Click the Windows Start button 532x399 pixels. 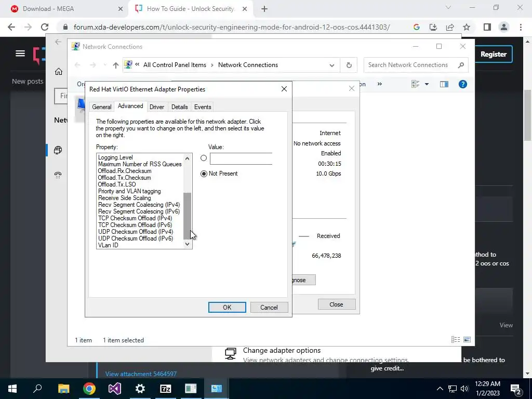[x=12, y=389]
